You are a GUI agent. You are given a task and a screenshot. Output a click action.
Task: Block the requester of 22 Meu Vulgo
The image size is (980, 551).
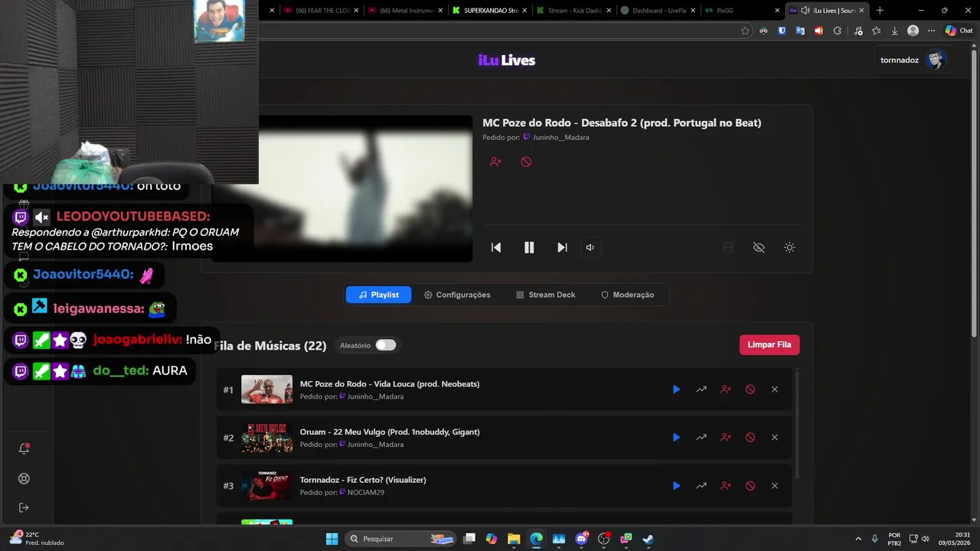[726, 438]
